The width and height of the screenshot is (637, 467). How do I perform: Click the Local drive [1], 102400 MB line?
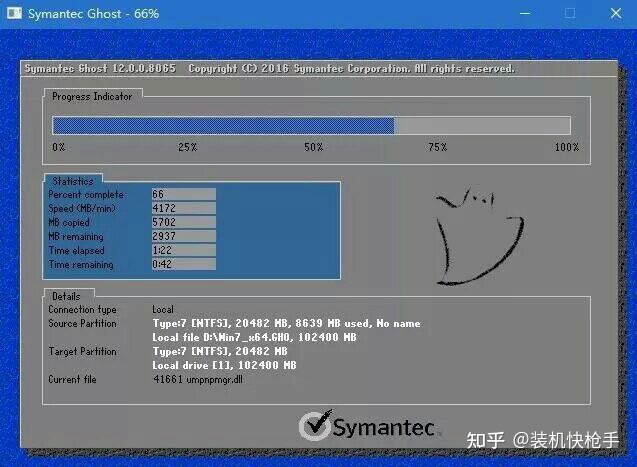pyautogui.click(x=224, y=365)
